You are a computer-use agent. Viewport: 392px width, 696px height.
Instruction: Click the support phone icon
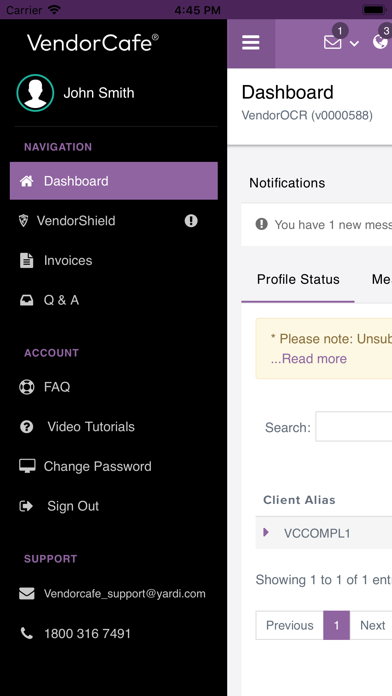point(27,633)
